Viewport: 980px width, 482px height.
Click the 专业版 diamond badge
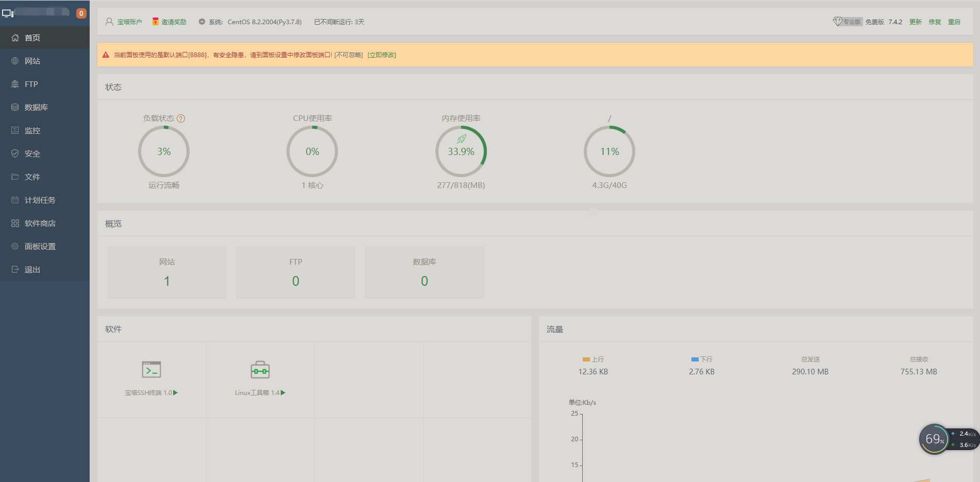point(848,22)
